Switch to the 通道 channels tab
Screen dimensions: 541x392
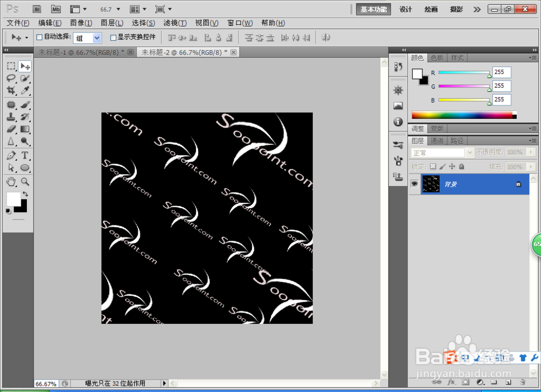coord(437,141)
